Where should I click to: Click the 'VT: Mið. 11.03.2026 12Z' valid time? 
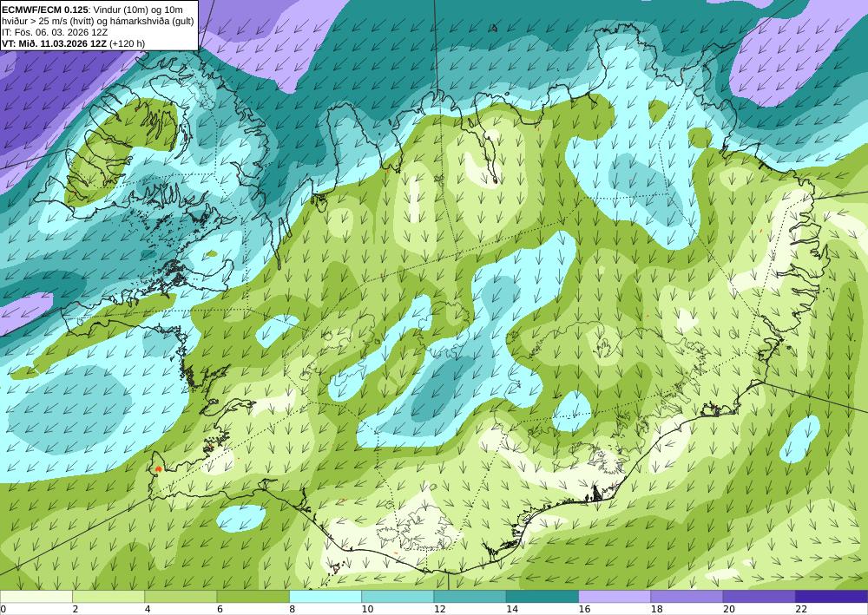click(54, 43)
